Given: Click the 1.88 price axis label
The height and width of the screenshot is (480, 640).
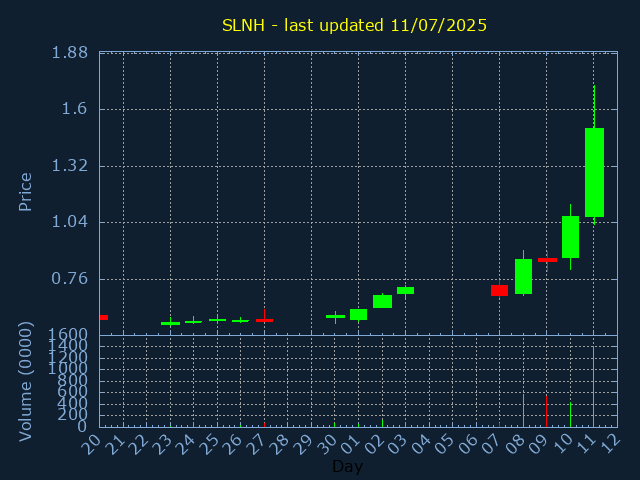Looking at the screenshot, I should pos(69,53).
